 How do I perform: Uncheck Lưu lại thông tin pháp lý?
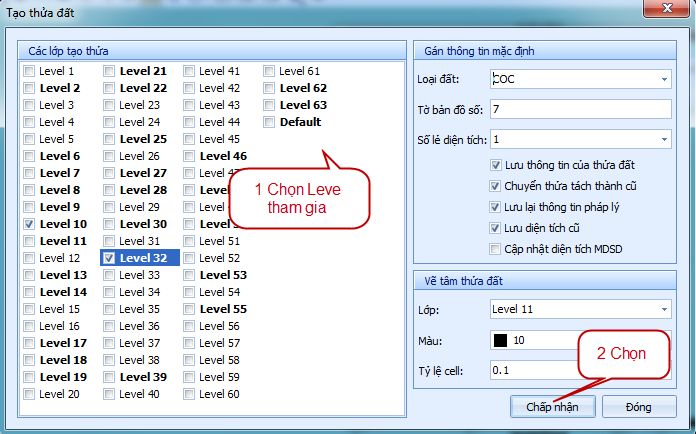(496, 207)
